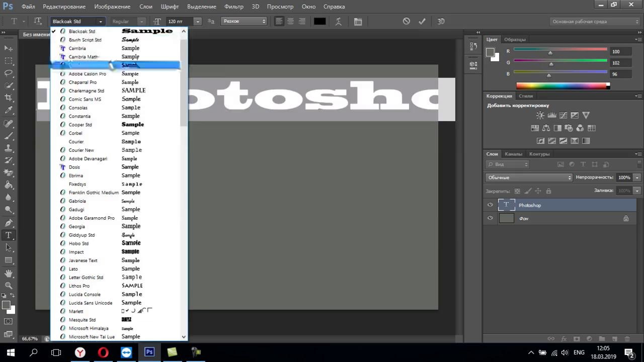
Task: Select the Pen tool
Action: [x=9, y=223]
